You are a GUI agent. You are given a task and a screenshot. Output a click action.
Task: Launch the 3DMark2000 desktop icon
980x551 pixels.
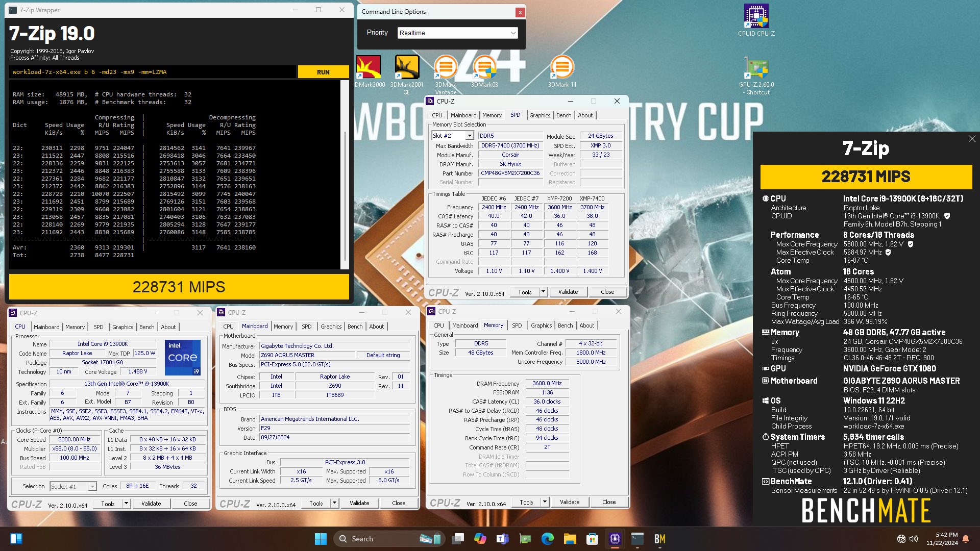coord(369,71)
